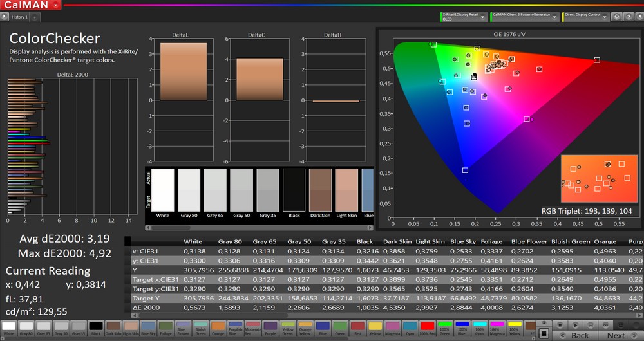The width and height of the screenshot is (644, 341).
Task: Click the play read-series button
Action: pyautogui.click(x=575, y=325)
